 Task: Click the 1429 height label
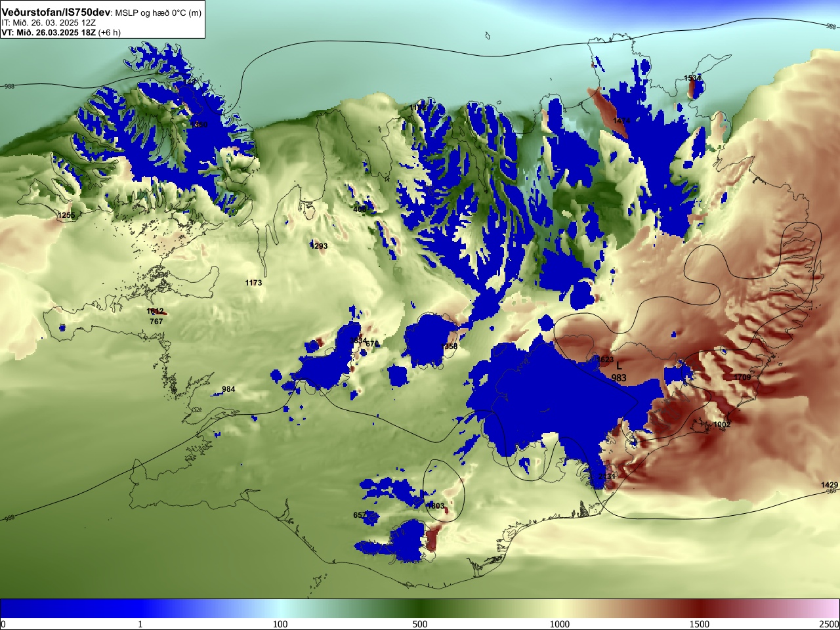829,485
